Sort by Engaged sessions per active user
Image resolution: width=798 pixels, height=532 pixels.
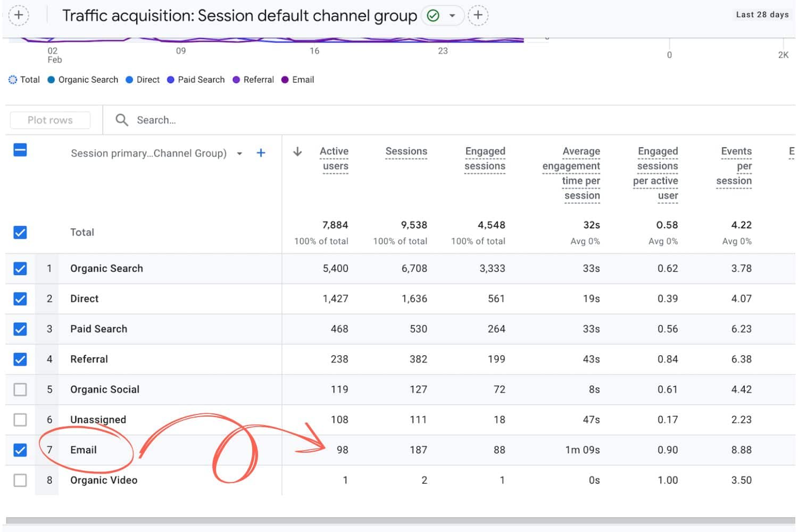655,173
